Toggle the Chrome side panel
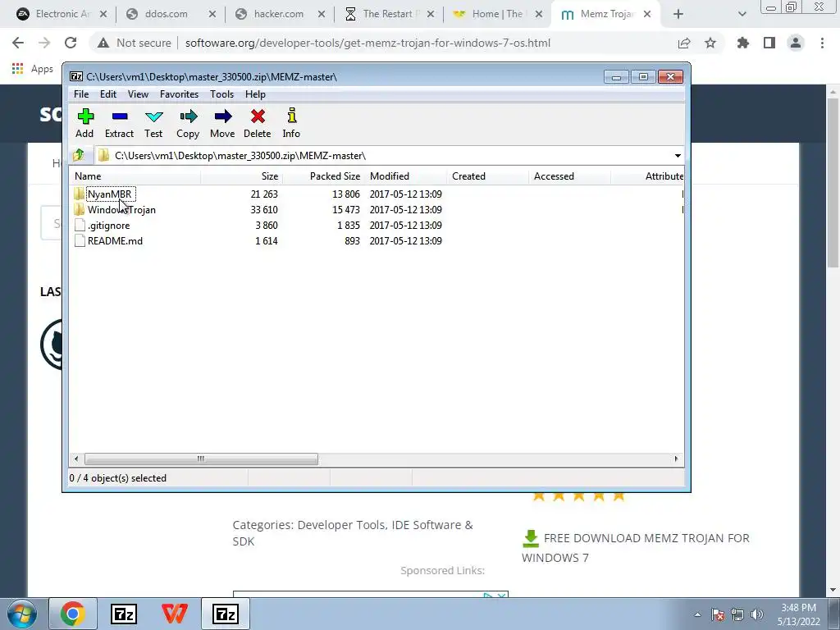Image resolution: width=840 pixels, height=630 pixels. (769, 43)
